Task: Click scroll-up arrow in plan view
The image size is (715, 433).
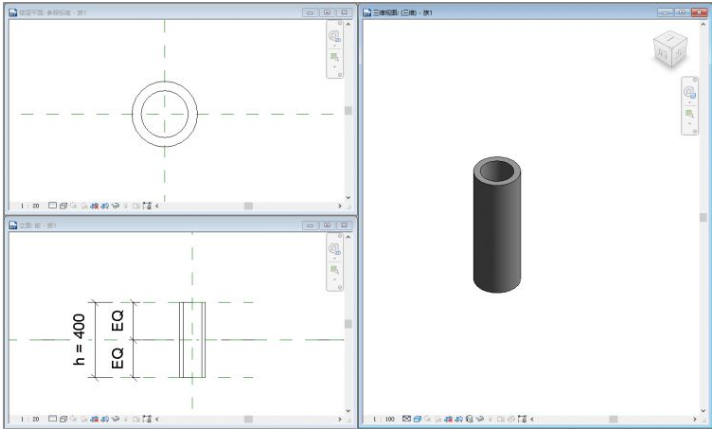Action: [x=348, y=24]
